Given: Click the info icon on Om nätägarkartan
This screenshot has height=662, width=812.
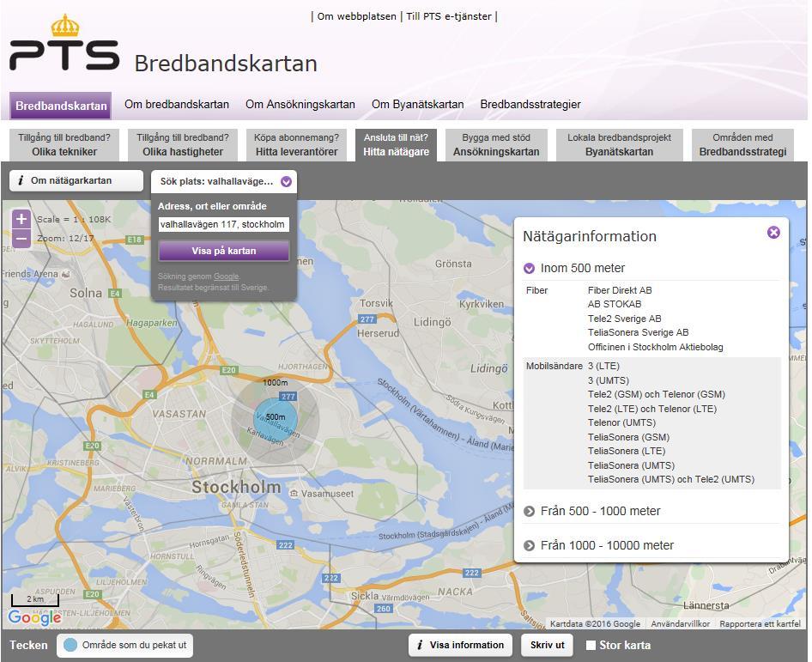Looking at the screenshot, I should pyautogui.click(x=21, y=180).
